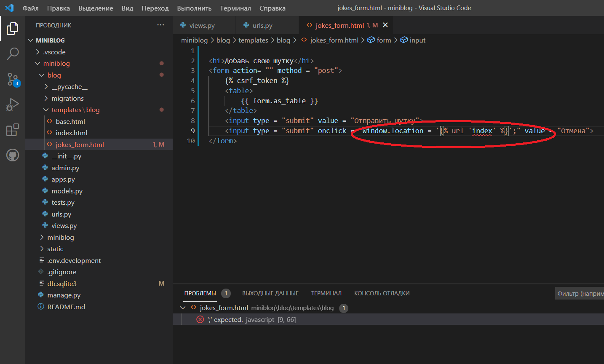The width and height of the screenshot is (604, 364).
Task: Switch to the ТЕРМИНАЛ panel tab
Action: click(x=326, y=293)
